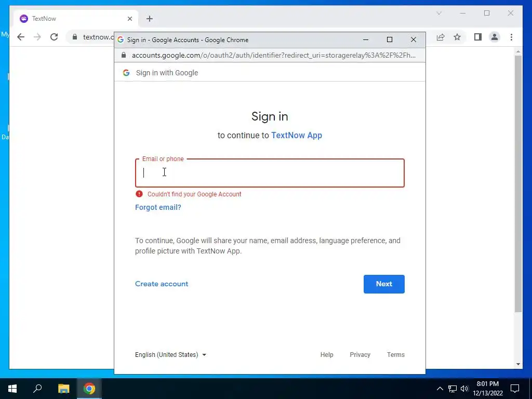Click the forward arrow in main Chrome window
The image size is (532, 399).
coord(37,37)
